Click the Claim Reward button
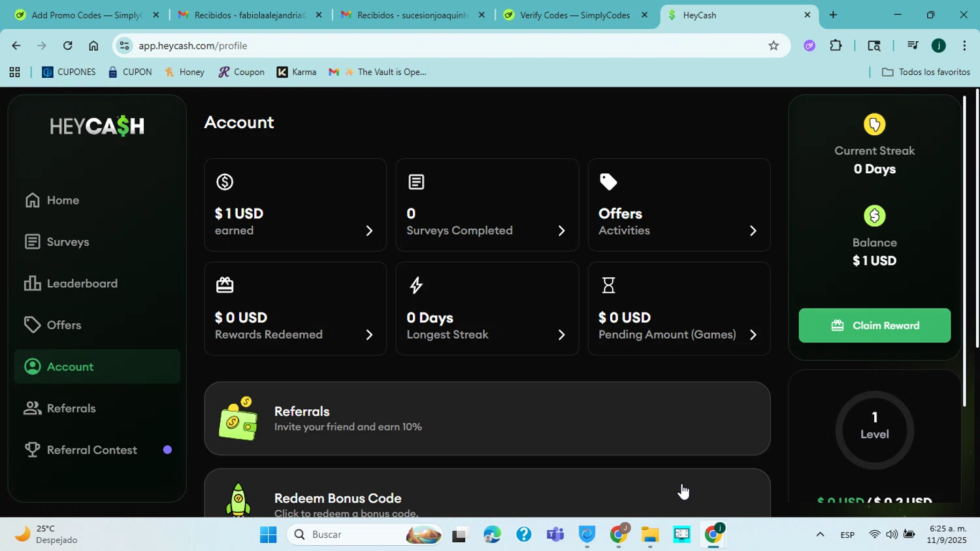This screenshot has height=551, width=980. [x=874, y=326]
